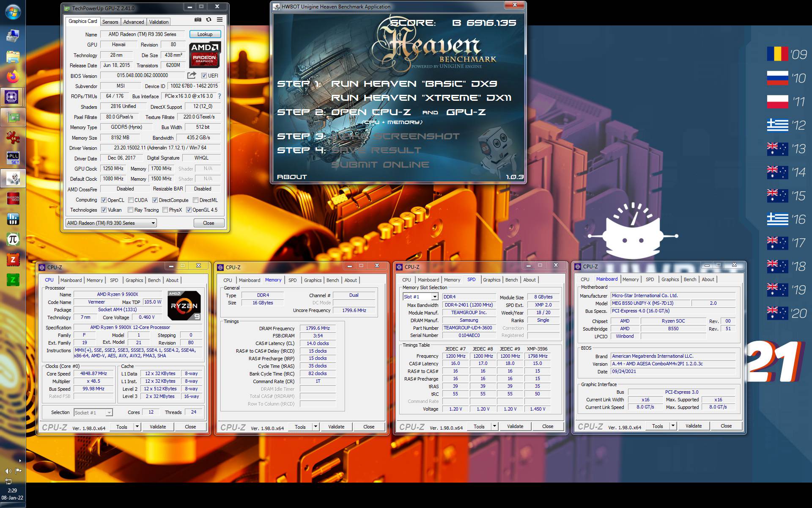The image size is (812, 508).
Task: Show hidden tray icons arrow
Action: pos(20,461)
